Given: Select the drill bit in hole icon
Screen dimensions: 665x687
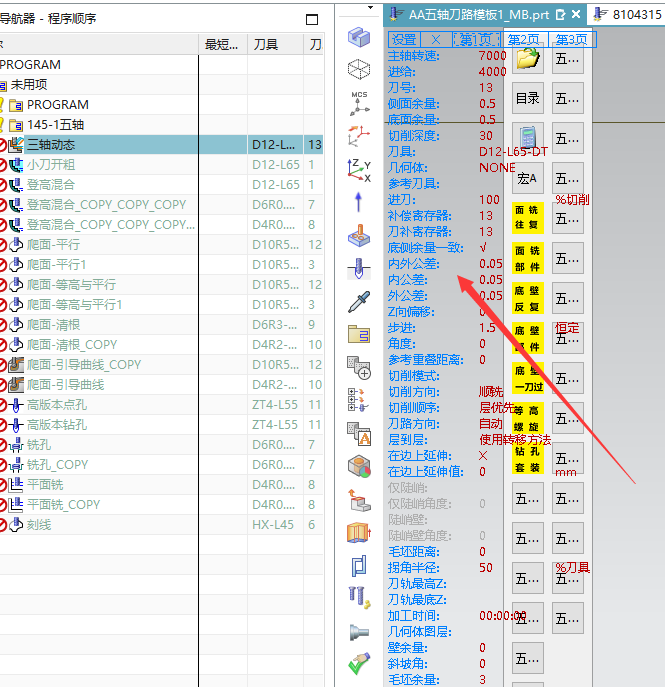Looking at the screenshot, I should pos(359,268).
